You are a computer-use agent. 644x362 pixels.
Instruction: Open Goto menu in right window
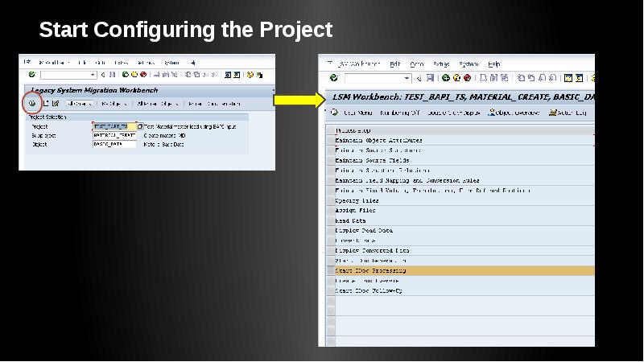(416, 64)
